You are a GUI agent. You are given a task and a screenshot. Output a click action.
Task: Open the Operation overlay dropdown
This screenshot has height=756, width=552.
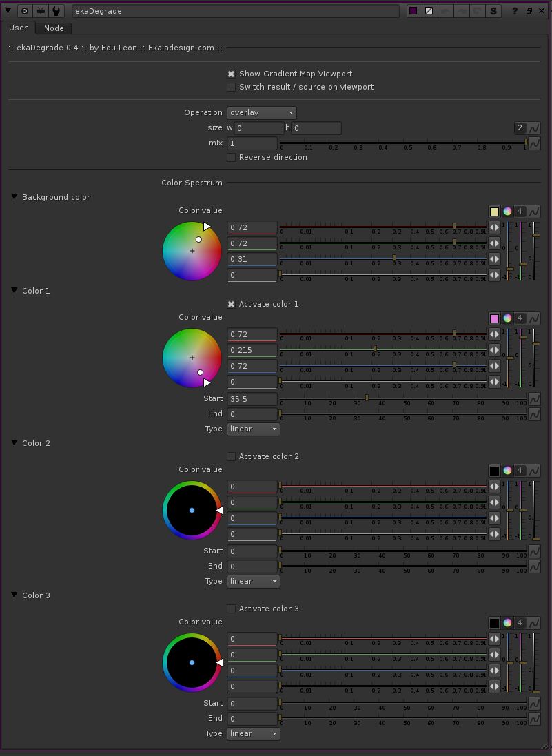point(262,112)
